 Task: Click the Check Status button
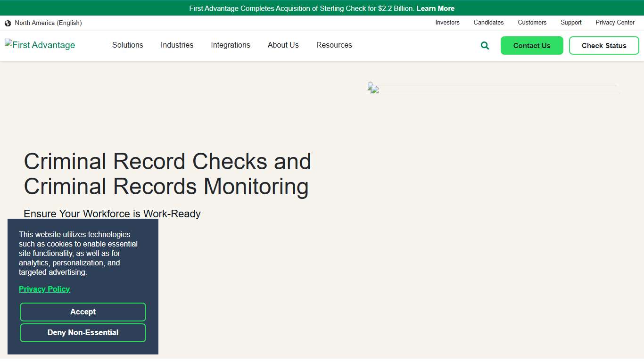tap(604, 45)
